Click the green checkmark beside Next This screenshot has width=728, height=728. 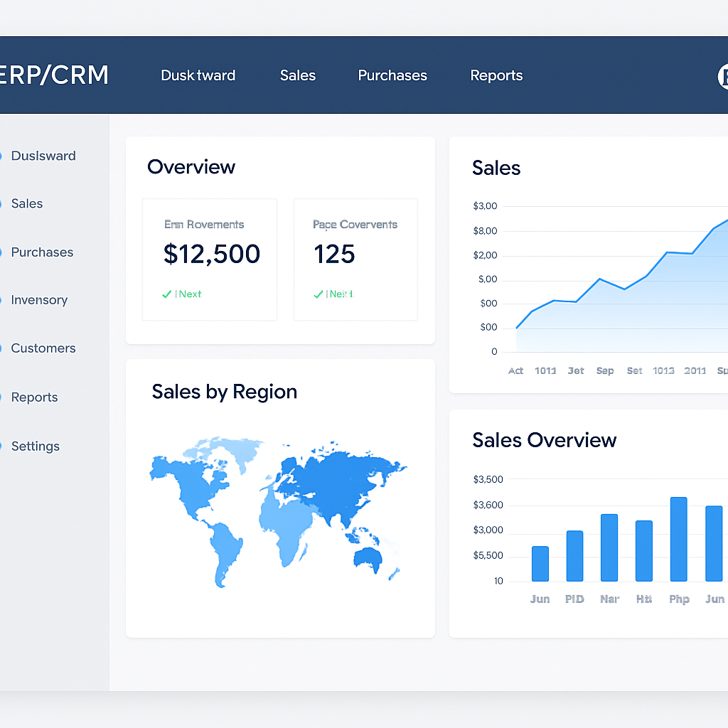[166, 294]
